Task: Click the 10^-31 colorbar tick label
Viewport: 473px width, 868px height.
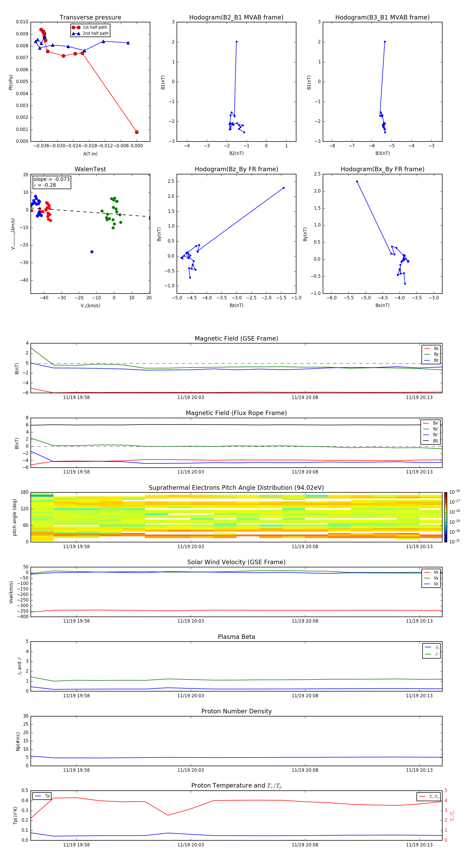Action: (x=455, y=542)
